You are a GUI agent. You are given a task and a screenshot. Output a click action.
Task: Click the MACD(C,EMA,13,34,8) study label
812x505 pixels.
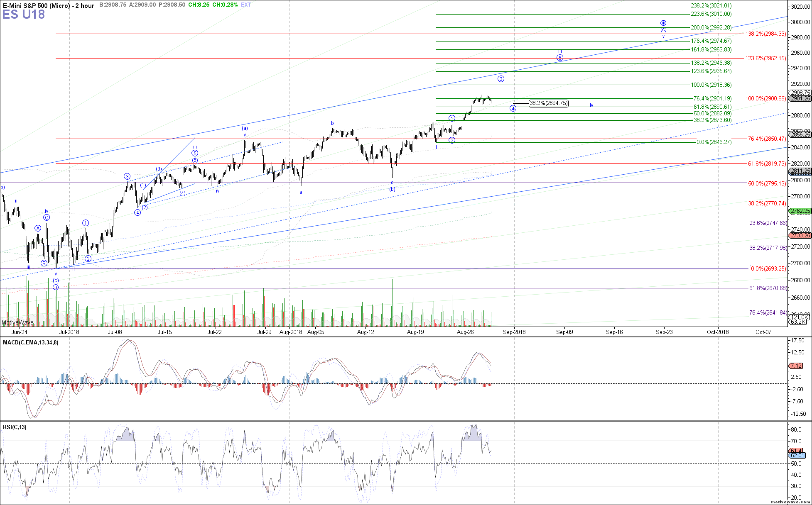[x=31, y=343]
